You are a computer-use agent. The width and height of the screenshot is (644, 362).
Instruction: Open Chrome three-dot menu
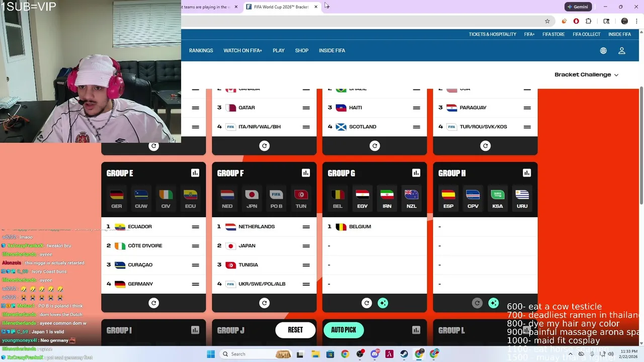(636, 21)
